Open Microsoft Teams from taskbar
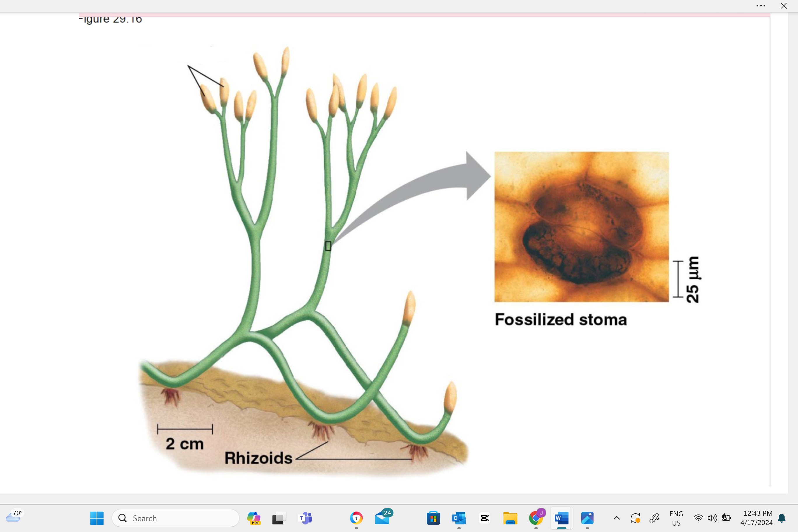Screen dimensions: 798x532 pyautogui.click(x=305, y=518)
